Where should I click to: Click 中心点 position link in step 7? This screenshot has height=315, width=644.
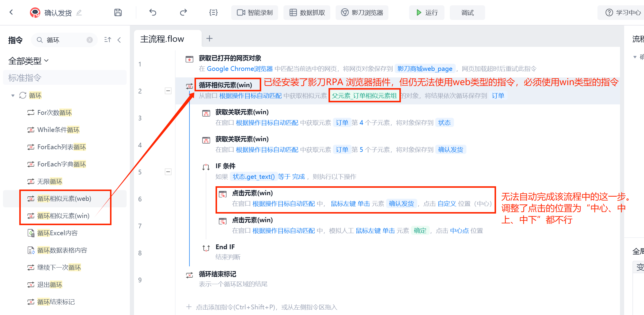click(x=459, y=231)
